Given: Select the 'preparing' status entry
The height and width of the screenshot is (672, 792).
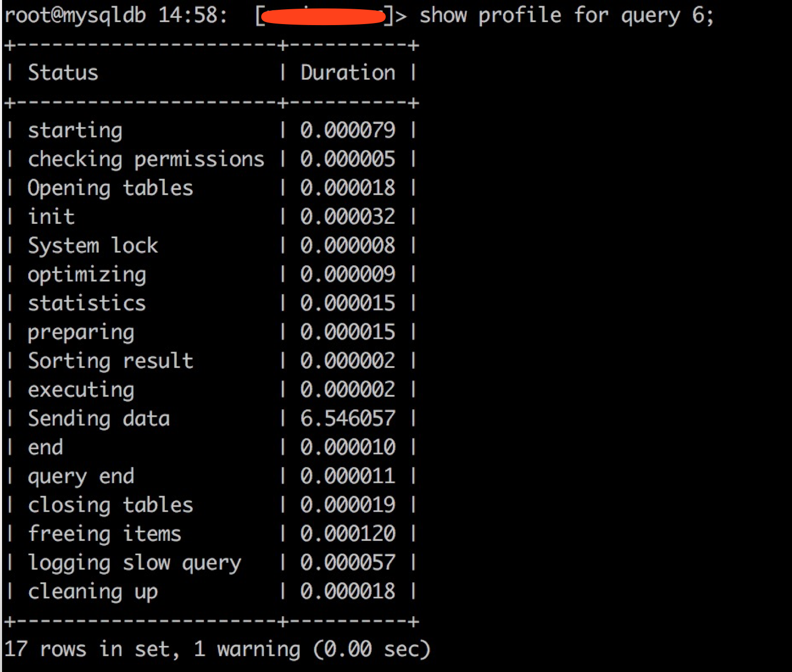Looking at the screenshot, I should click(81, 331).
